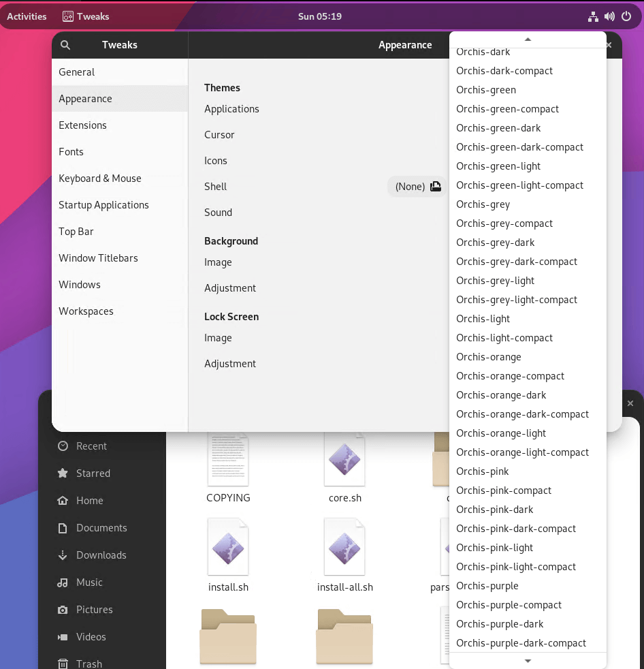The width and height of the screenshot is (644, 669).
Task: Open the Downloads folder in the sidebar
Action: [x=99, y=555]
